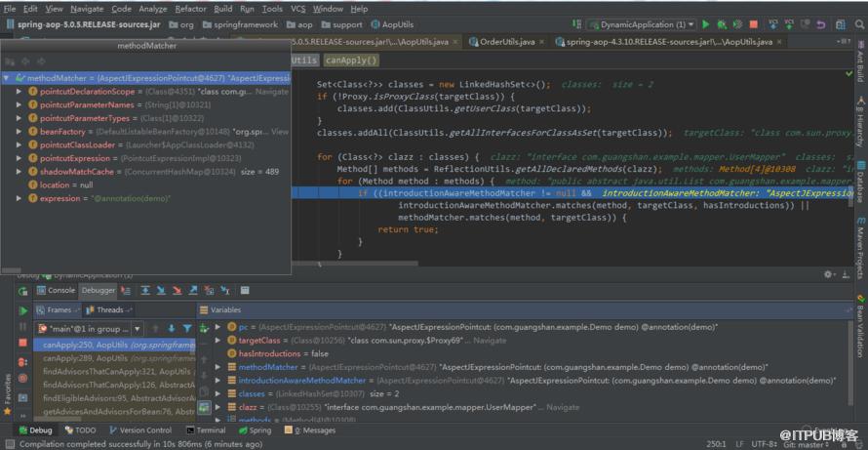Open Database side panel
Image resolution: width=868 pixels, height=450 pixels.
(860, 182)
